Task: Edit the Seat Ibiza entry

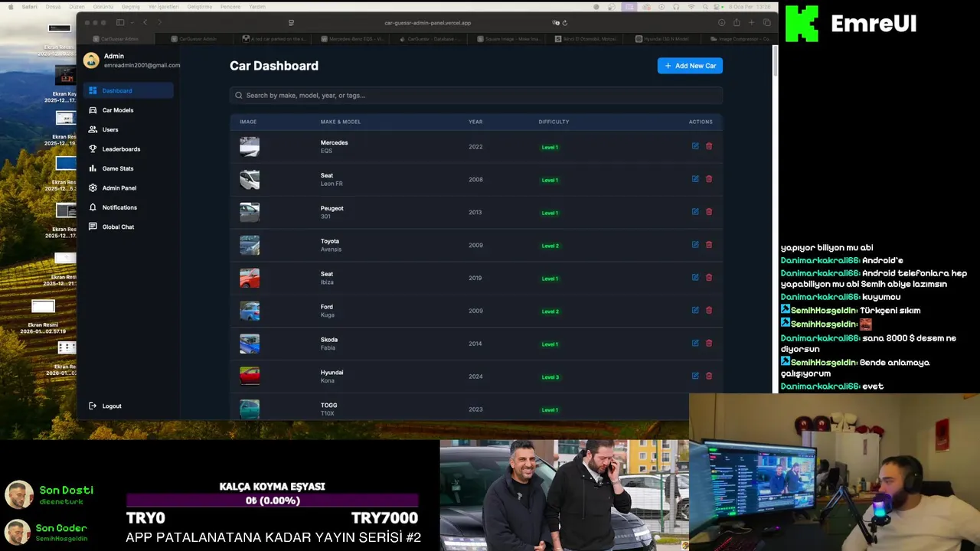Action: [695, 278]
